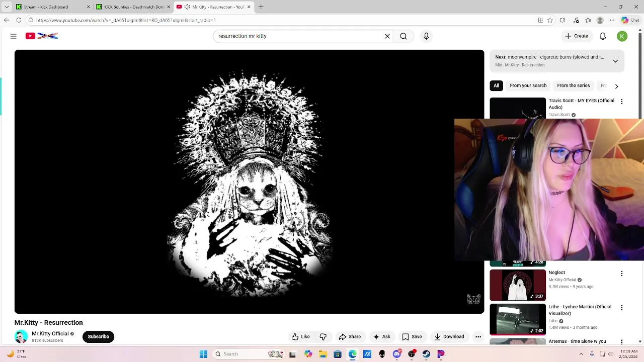
Task: Open Mr.Kitty Official channel avatar
Action: click(21, 337)
